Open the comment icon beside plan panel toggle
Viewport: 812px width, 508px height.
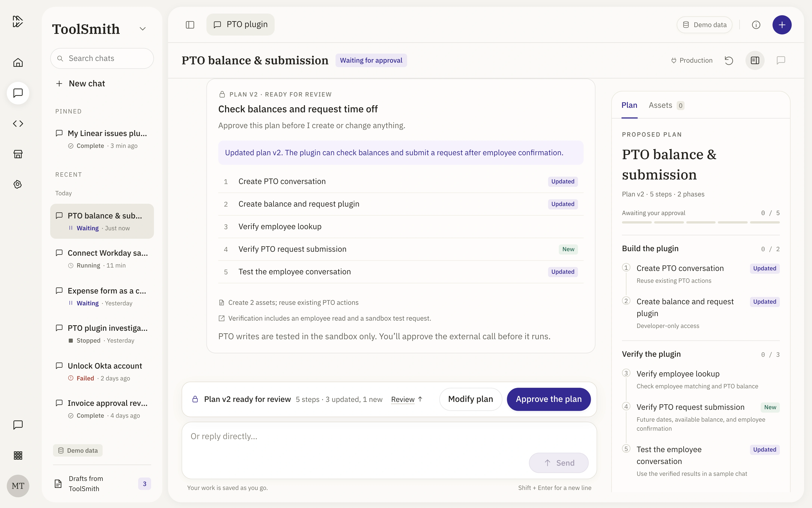click(x=781, y=60)
